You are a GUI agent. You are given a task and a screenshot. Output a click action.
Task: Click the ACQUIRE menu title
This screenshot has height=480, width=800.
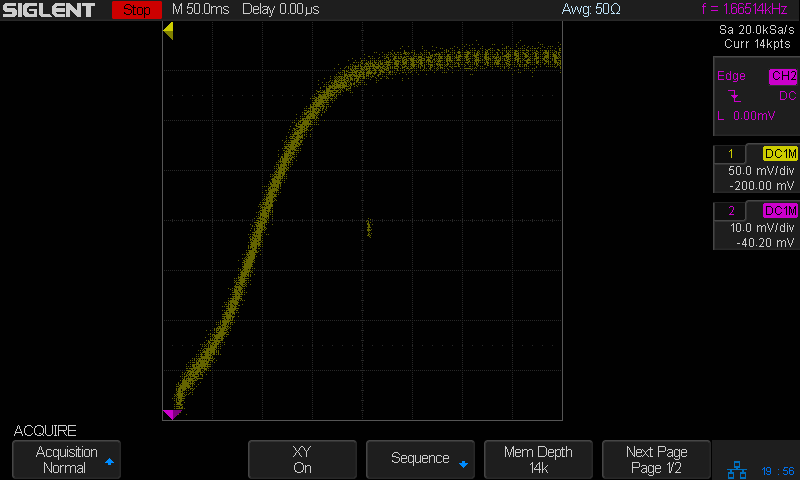45,431
